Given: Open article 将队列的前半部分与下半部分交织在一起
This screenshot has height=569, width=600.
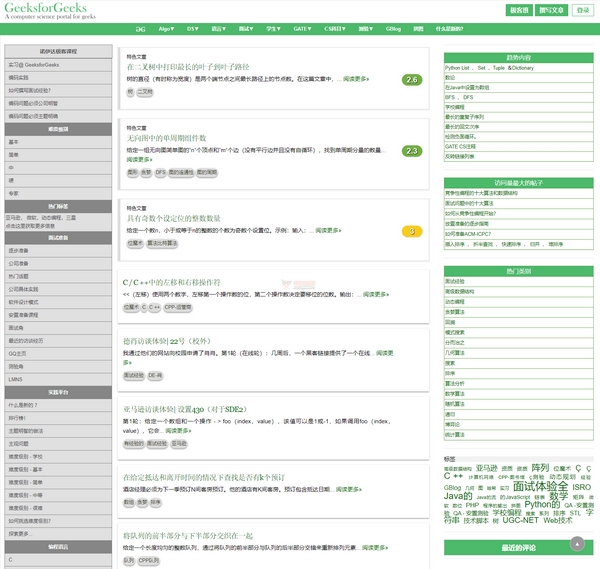Looking at the screenshot, I should (188, 536).
